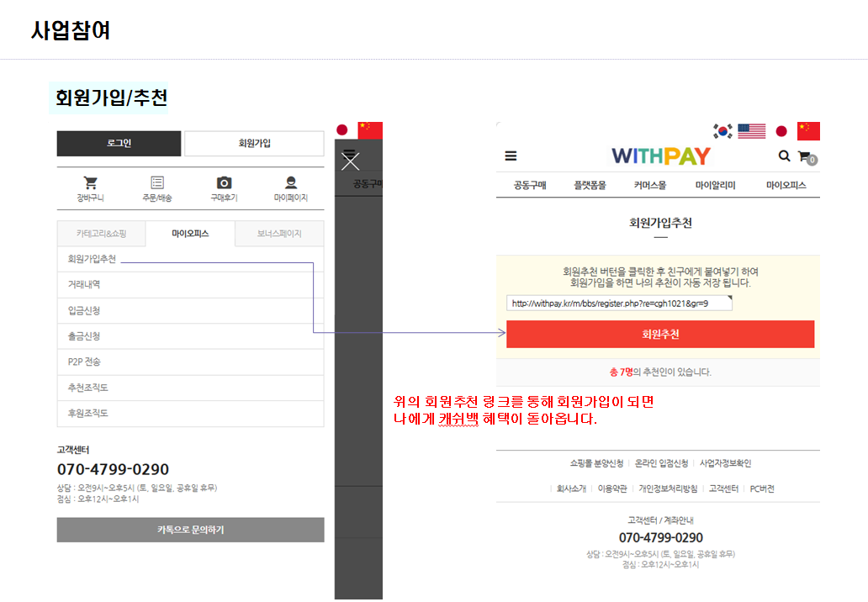Select 회원가입추천 in the side menu
The height and width of the screenshot is (602, 868).
coord(92,259)
